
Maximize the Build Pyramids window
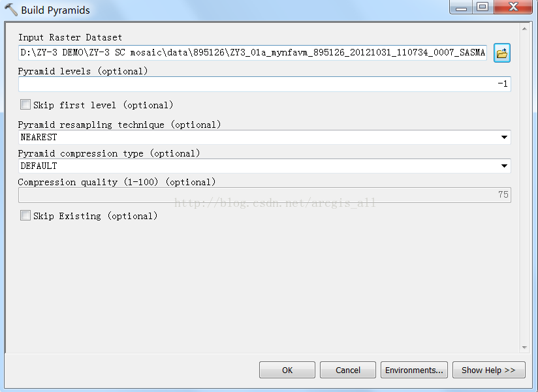(x=483, y=7)
